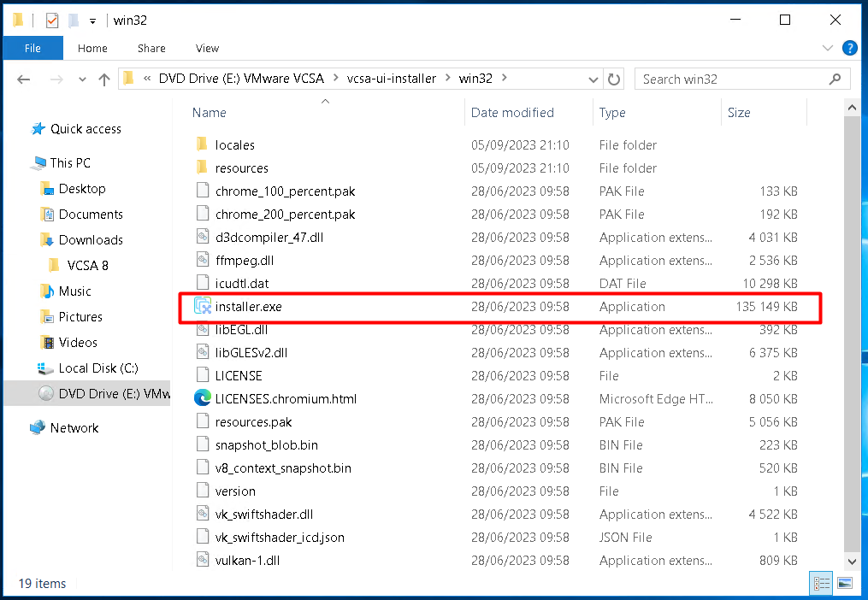Click the Downloads folder icon in sidebar

pyautogui.click(x=47, y=239)
